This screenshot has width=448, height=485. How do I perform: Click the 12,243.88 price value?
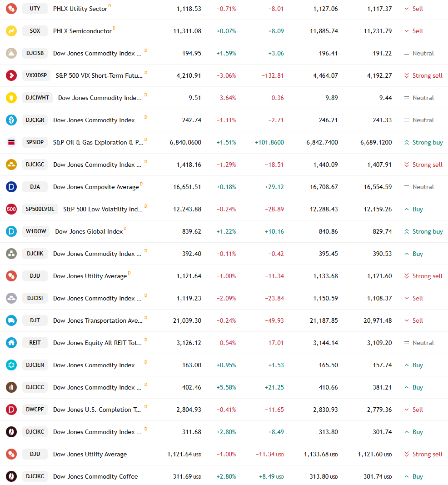click(187, 209)
